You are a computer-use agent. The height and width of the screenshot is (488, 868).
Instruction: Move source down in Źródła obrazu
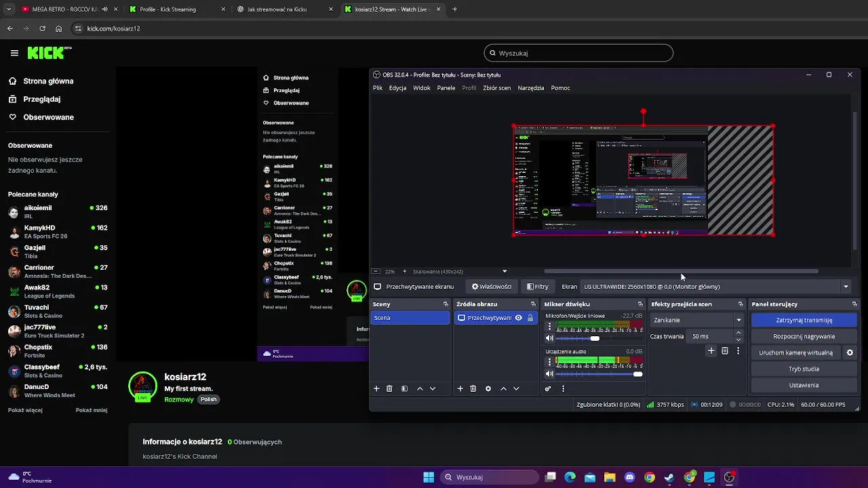[x=516, y=388]
